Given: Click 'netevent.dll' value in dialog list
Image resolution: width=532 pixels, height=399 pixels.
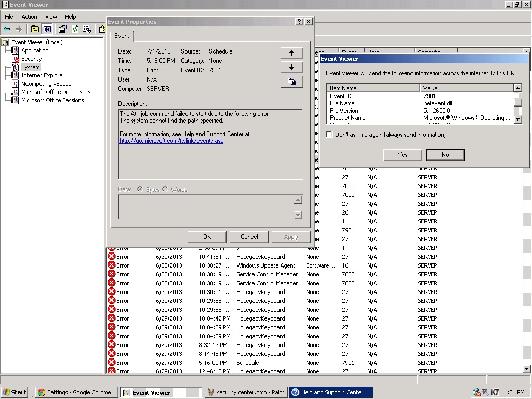Looking at the screenshot, I should pyautogui.click(x=437, y=103).
